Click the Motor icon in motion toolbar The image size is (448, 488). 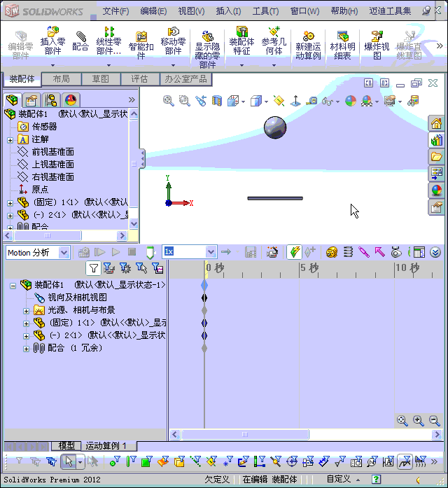(x=332, y=252)
